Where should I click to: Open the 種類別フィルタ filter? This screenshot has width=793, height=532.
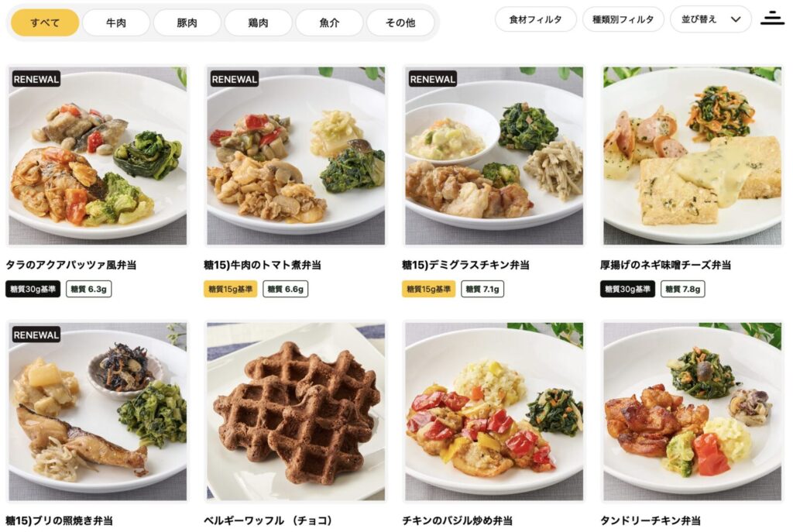pos(623,19)
